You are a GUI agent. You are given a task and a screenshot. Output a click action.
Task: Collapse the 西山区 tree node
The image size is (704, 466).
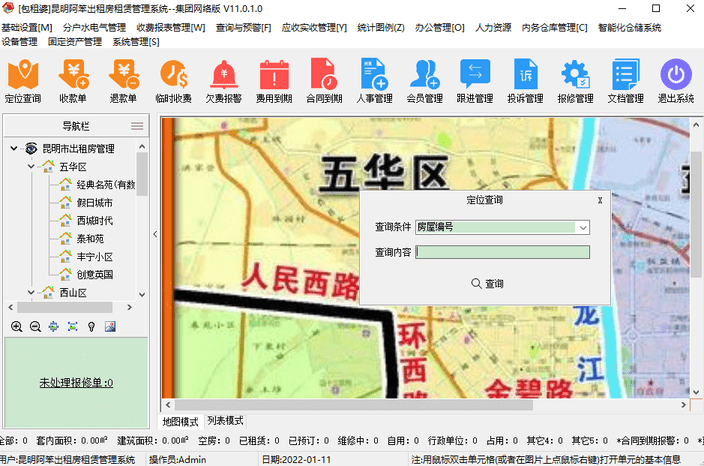pos(31,293)
